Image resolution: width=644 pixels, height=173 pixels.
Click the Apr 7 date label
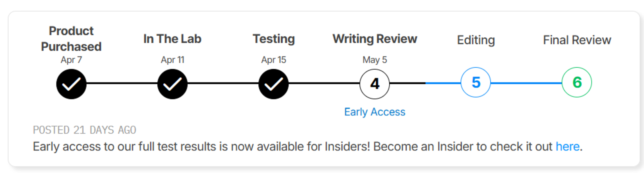click(x=71, y=60)
